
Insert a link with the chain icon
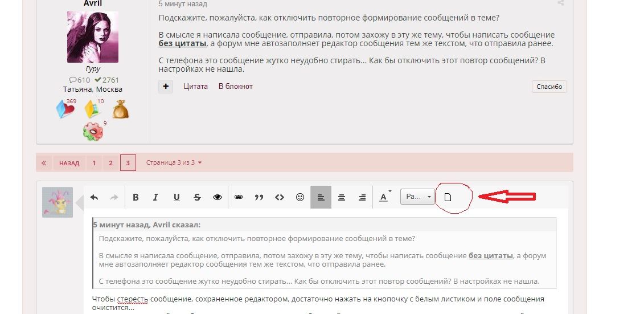(x=239, y=197)
